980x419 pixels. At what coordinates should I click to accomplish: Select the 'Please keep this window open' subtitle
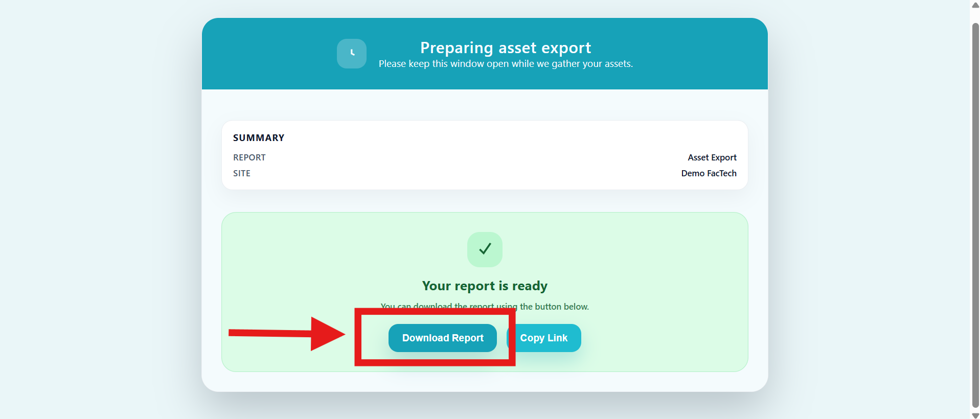(505, 64)
